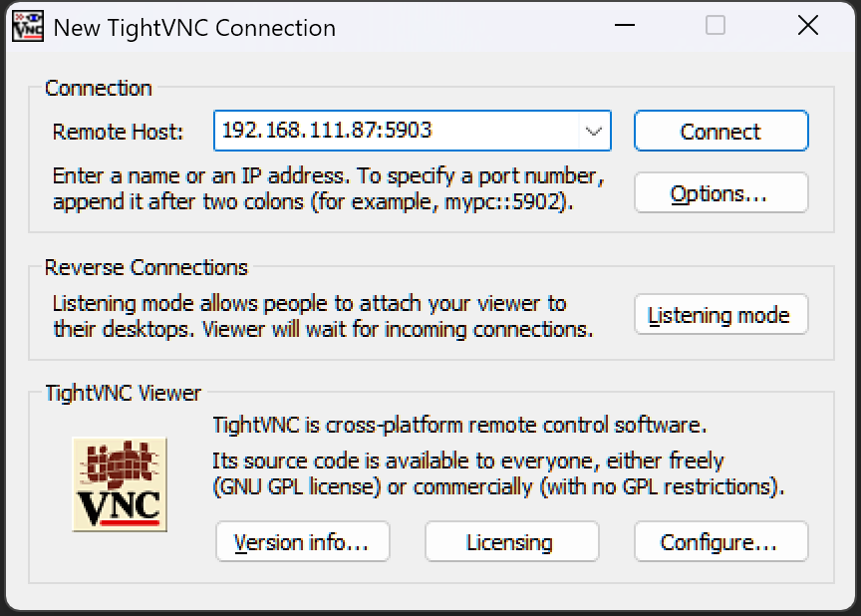Start Listening mode
This screenshot has width=861, height=616.
pos(720,315)
